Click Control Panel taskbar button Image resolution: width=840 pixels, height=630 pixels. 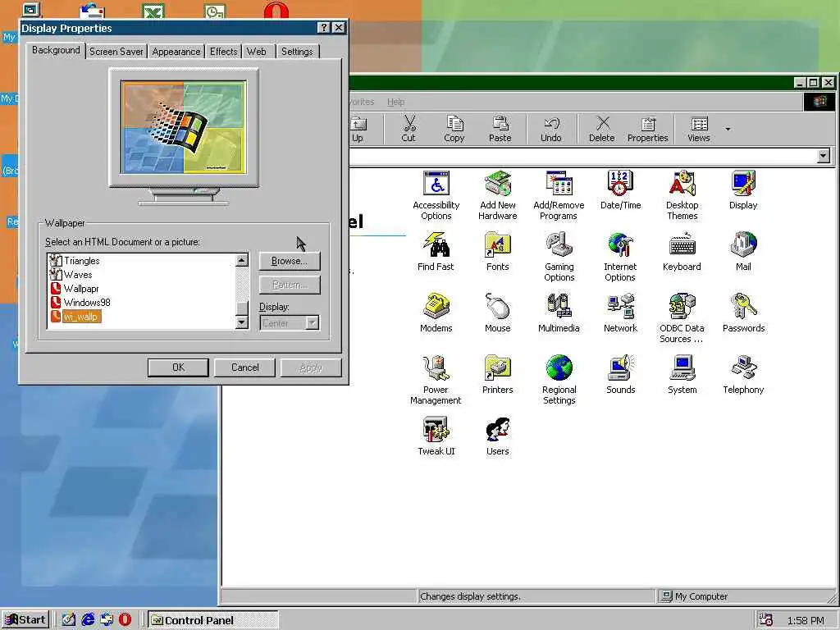click(213, 620)
